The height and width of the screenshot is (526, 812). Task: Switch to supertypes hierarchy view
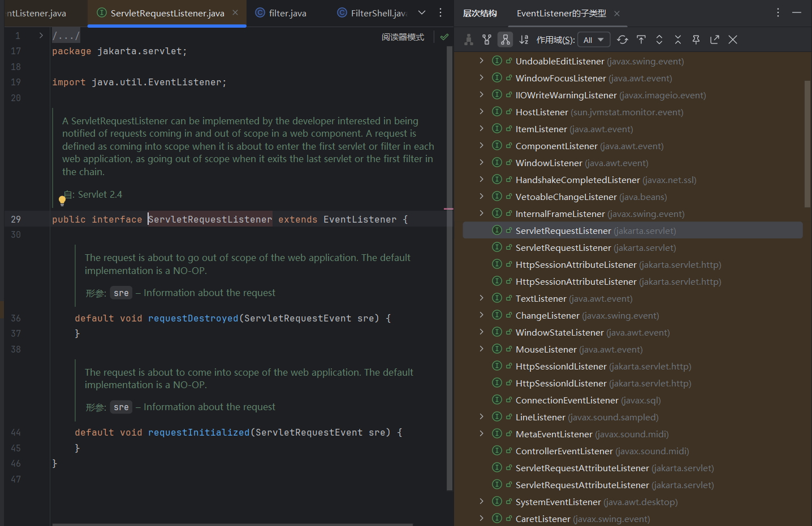(486, 40)
